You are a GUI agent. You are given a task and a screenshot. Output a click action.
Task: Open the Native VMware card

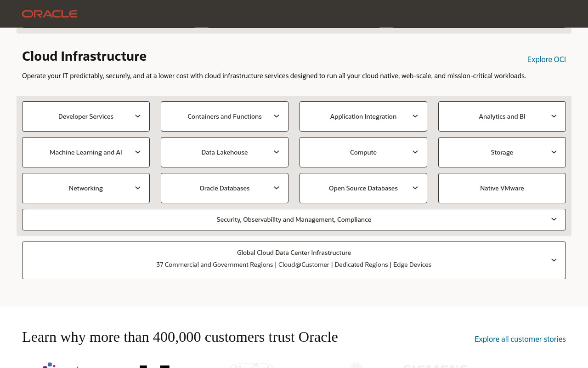(502, 188)
